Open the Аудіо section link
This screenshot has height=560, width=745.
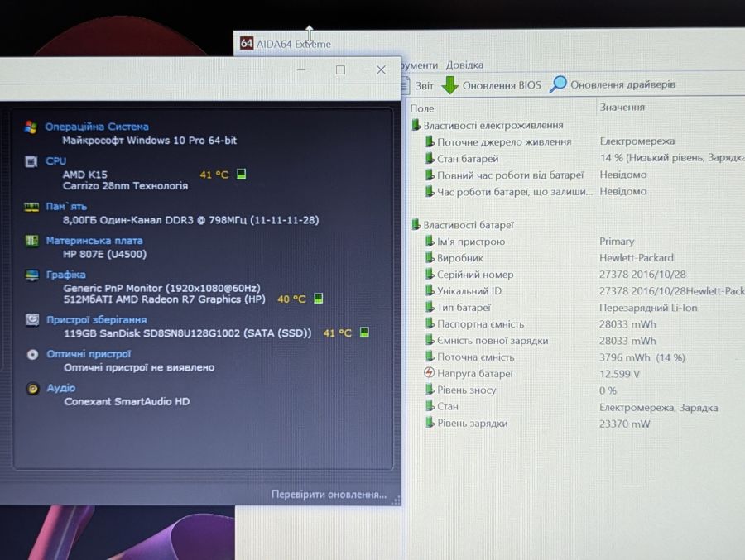[x=60, y=388]
